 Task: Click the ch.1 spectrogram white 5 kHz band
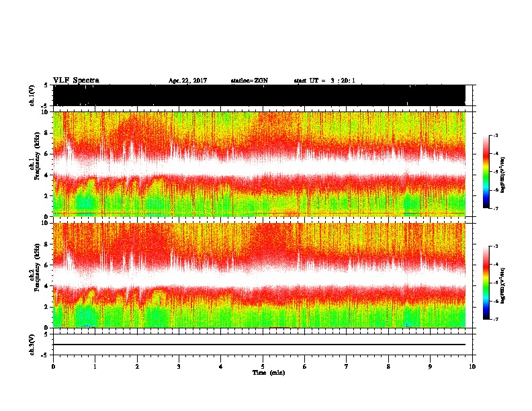point(259,167)
